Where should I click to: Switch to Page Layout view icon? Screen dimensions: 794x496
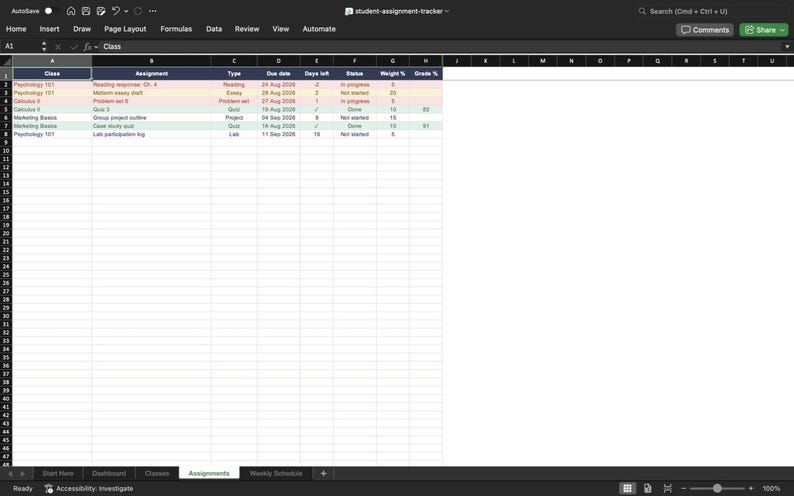click(648, 488)
